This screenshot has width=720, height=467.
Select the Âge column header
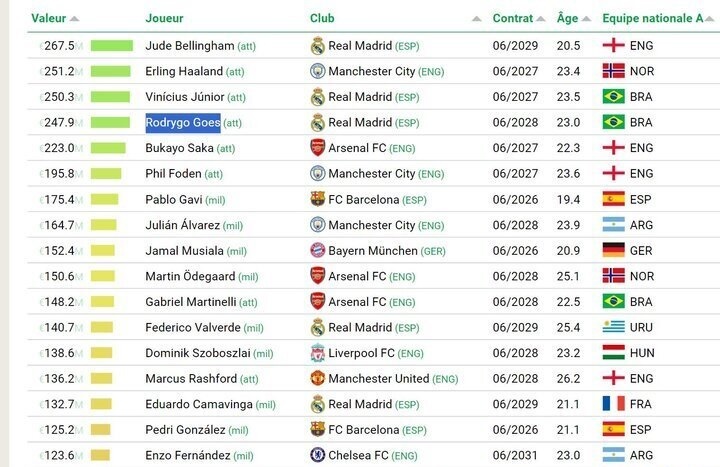click(567, 19)
